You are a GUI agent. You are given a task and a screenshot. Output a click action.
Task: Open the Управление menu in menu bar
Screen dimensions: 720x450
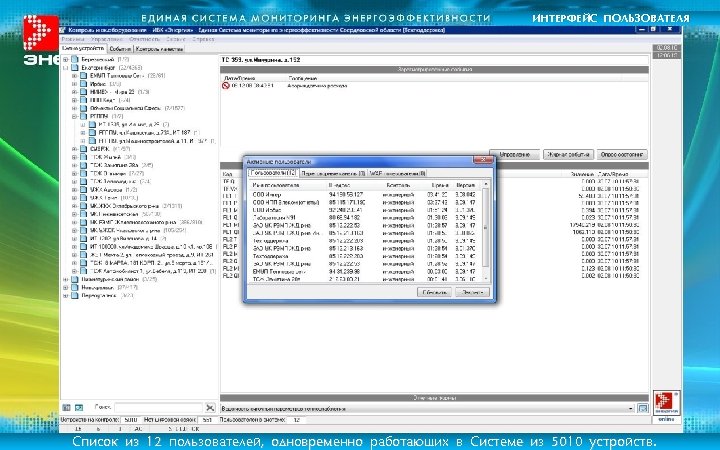[x=106, y=39]
